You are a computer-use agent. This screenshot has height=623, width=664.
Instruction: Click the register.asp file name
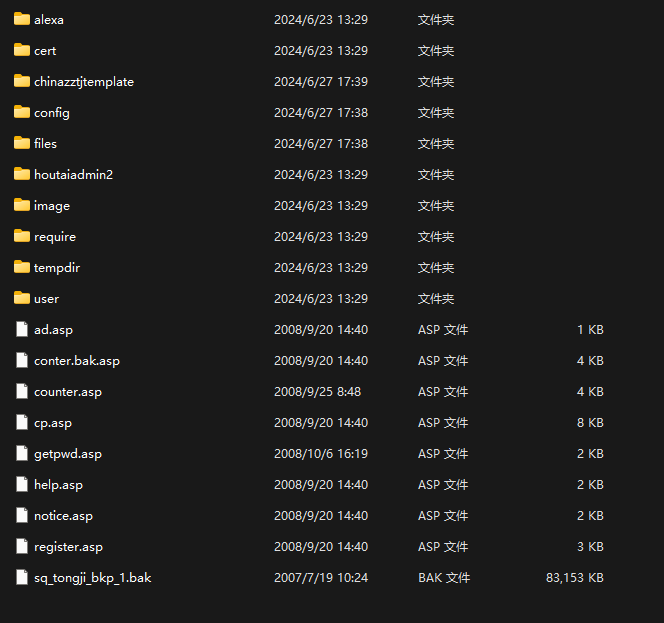tap(68, 547)
